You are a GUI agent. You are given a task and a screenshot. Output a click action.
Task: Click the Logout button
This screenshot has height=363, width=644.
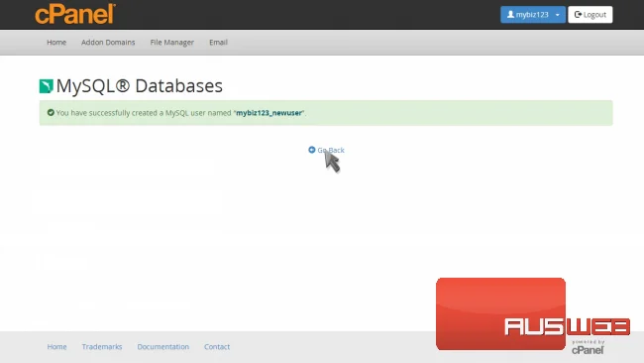pyautogui.click(x=590, y=15)
